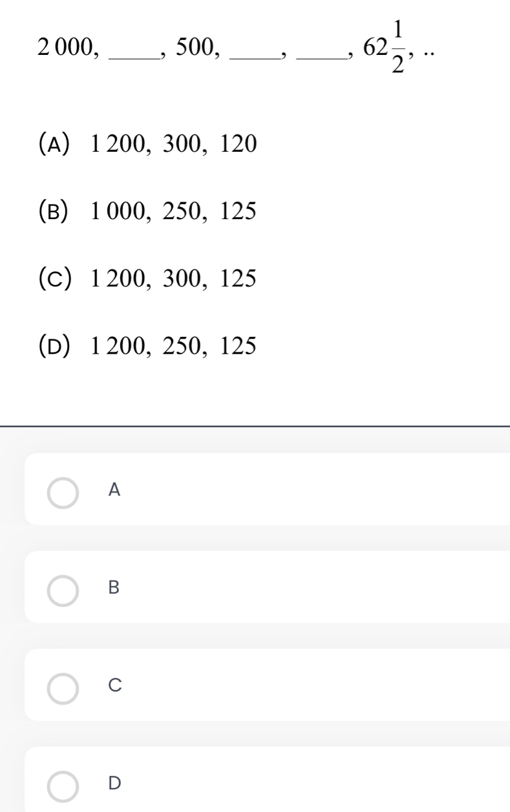This screenshot has width=510, height=812.
Task: Click option text (C) 1 200, 300, 125
Action: coord(148,278)
